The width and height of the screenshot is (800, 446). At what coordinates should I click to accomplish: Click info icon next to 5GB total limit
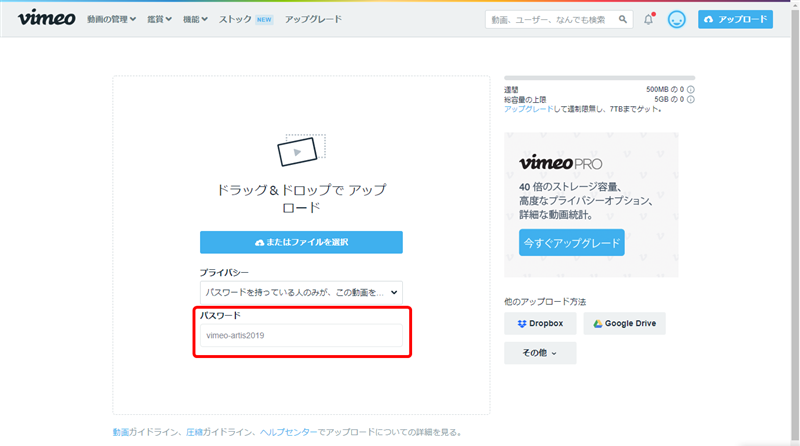[x=690, y=100]
